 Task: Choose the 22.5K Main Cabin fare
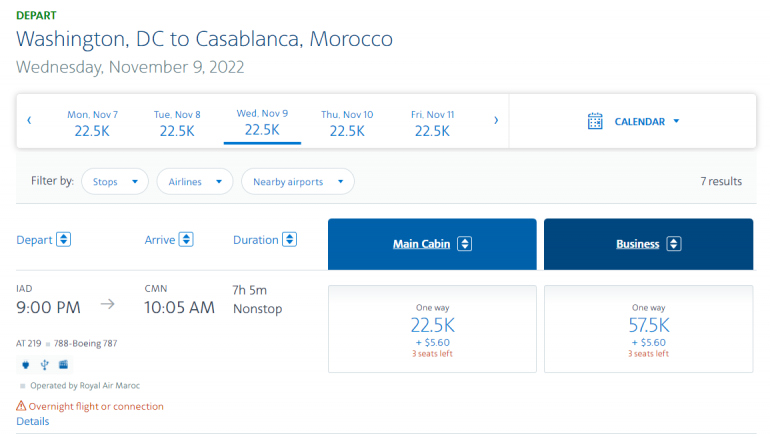pos(432,329)
